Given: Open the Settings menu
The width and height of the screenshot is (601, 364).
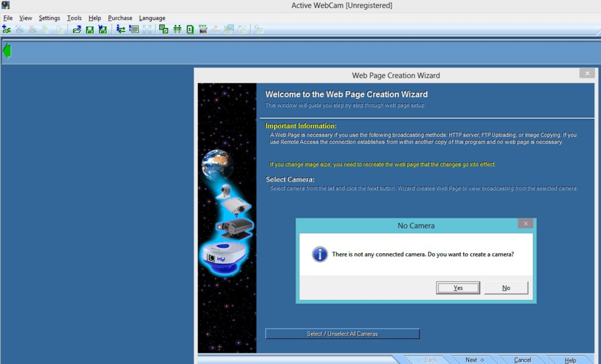Looking at the screenshot, I should point(49,18).
